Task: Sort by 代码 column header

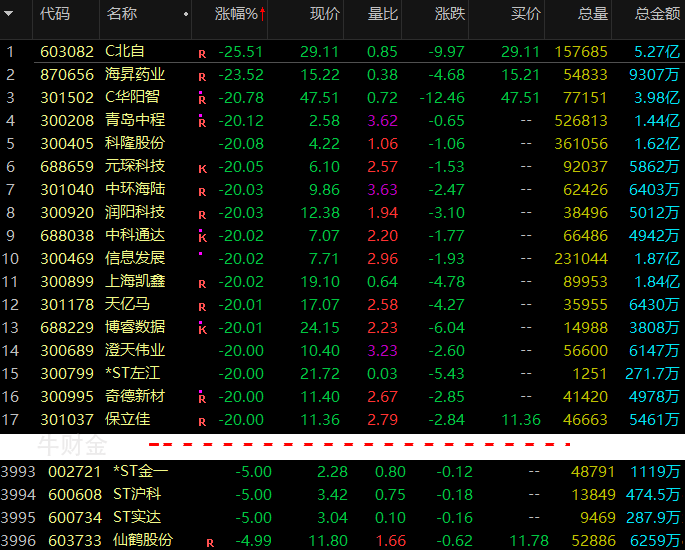Action: (x=55, y=14)
